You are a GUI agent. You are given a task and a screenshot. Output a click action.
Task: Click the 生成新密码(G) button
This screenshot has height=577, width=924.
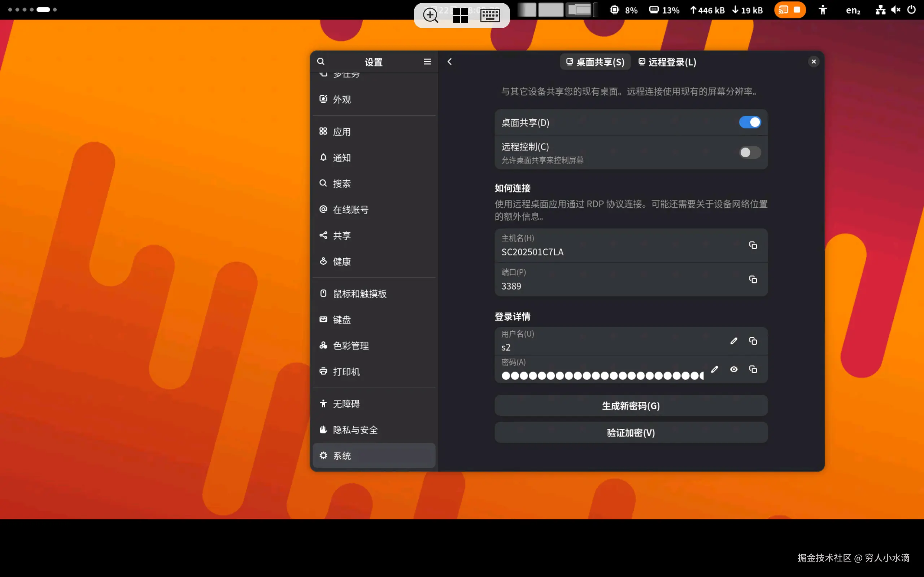(x=631, y=406)
